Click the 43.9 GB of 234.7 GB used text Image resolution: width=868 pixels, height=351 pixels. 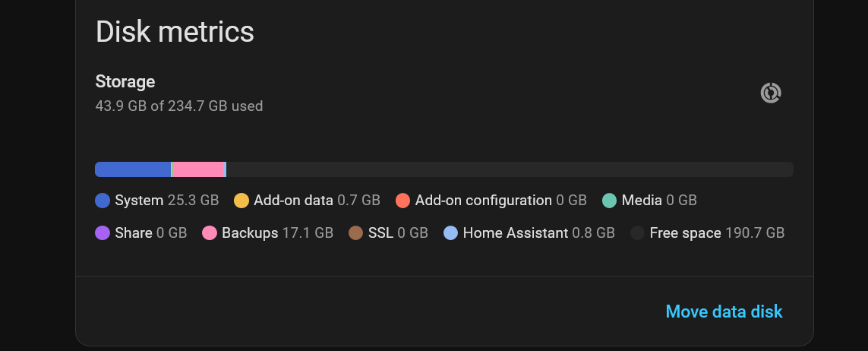[179, 106]
